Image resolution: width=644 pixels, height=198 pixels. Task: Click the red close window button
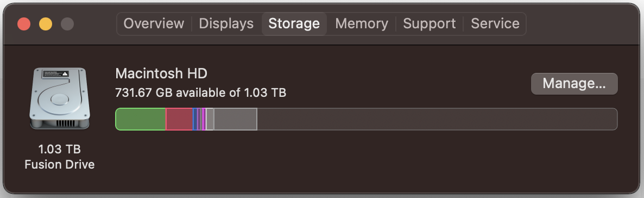24,24
